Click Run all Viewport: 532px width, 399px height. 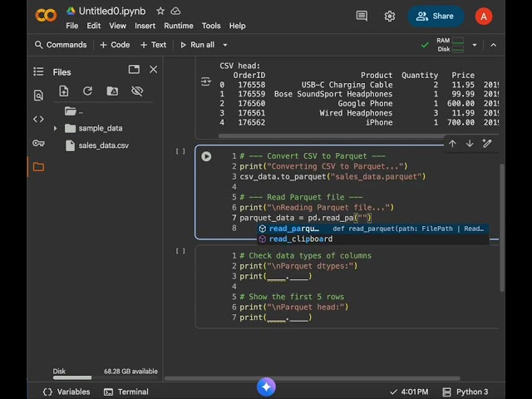pos(198,45)
